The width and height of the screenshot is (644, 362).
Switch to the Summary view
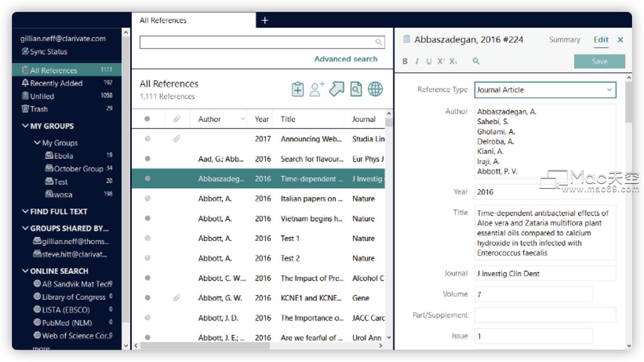[565, 39]
